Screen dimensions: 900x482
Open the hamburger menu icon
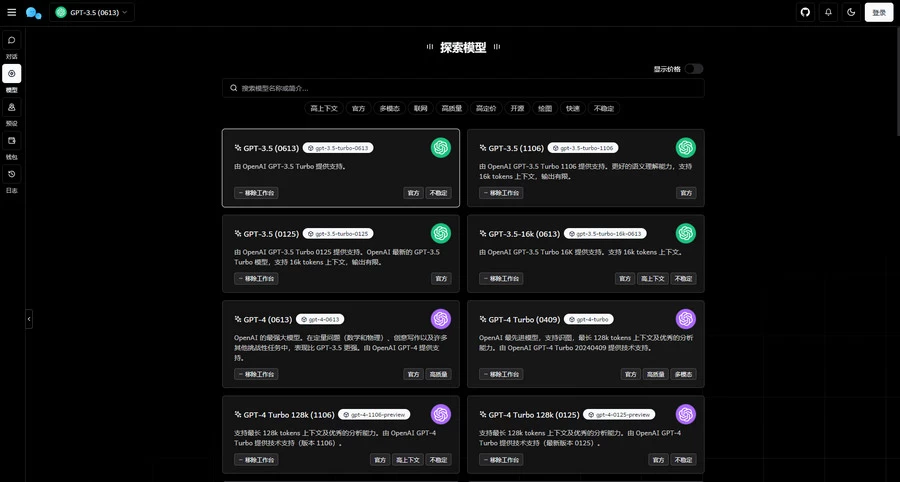pos(11,12)
